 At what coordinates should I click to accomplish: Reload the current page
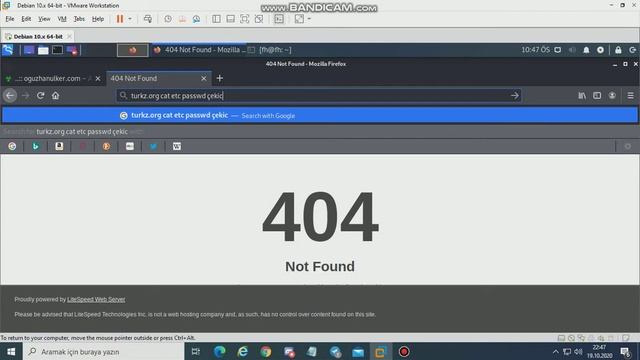click(x=40, y=96)
